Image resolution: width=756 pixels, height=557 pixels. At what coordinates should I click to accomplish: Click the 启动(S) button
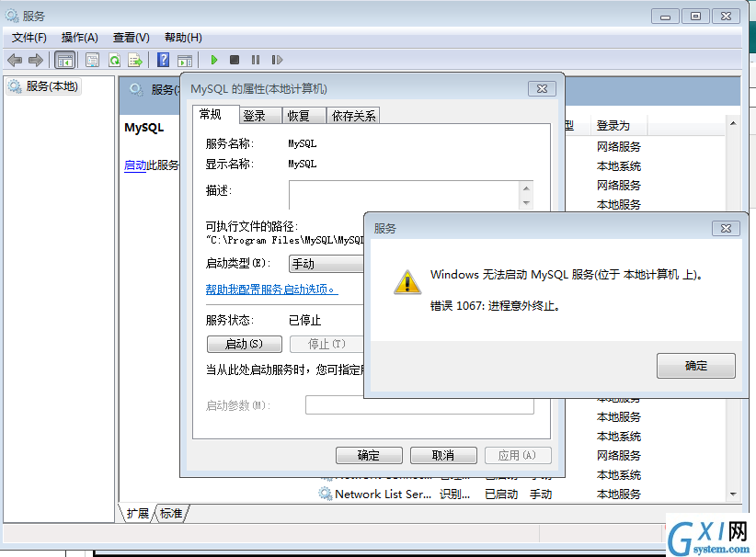coord(245,344)
